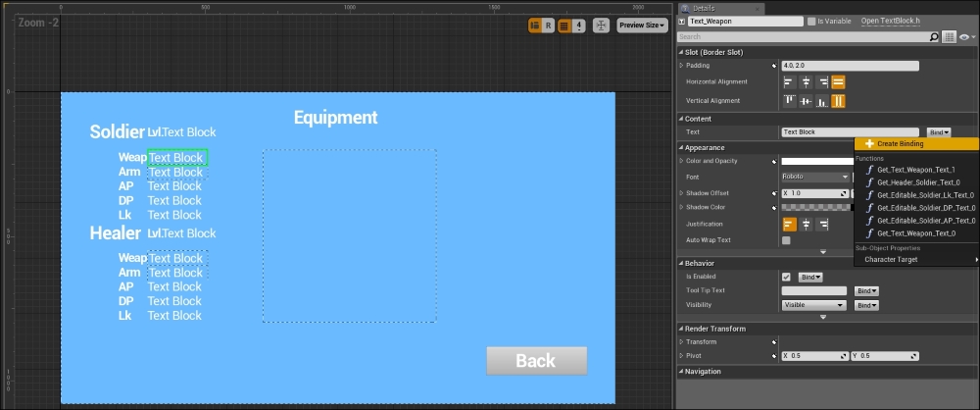Expand the Transform property

click(x=682, y=341)
